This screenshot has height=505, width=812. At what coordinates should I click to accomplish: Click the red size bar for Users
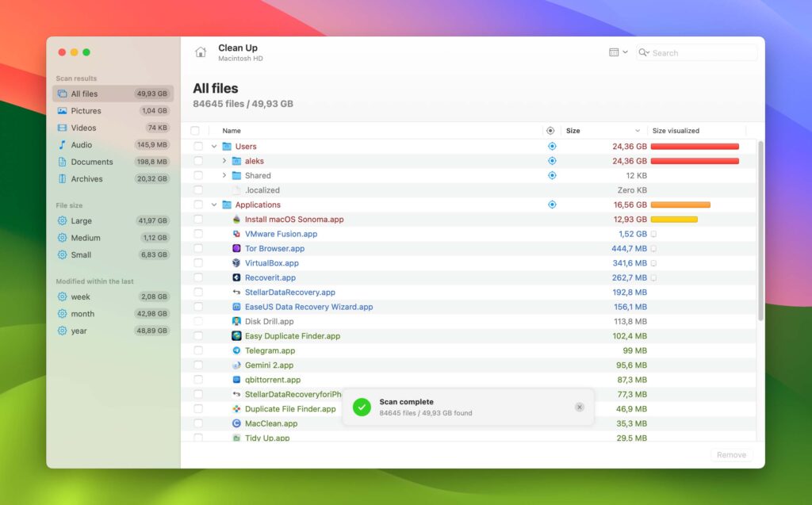click(695, 146)
